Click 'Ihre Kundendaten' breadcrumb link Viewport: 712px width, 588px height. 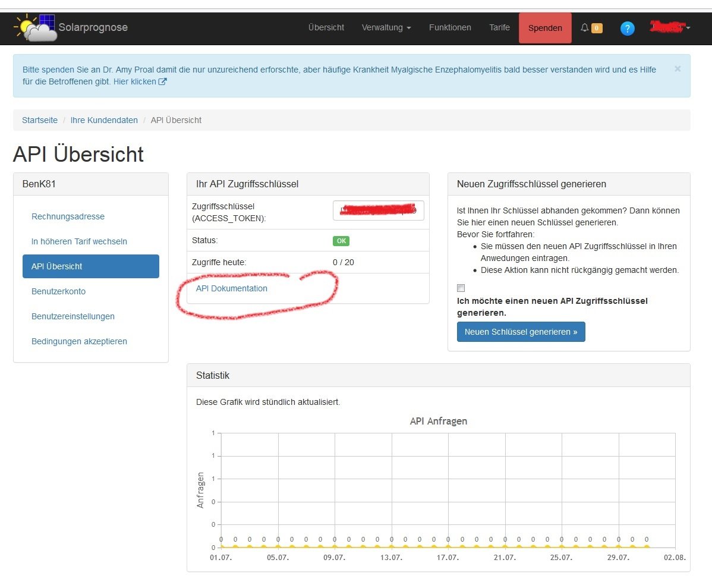pos(104,120)
